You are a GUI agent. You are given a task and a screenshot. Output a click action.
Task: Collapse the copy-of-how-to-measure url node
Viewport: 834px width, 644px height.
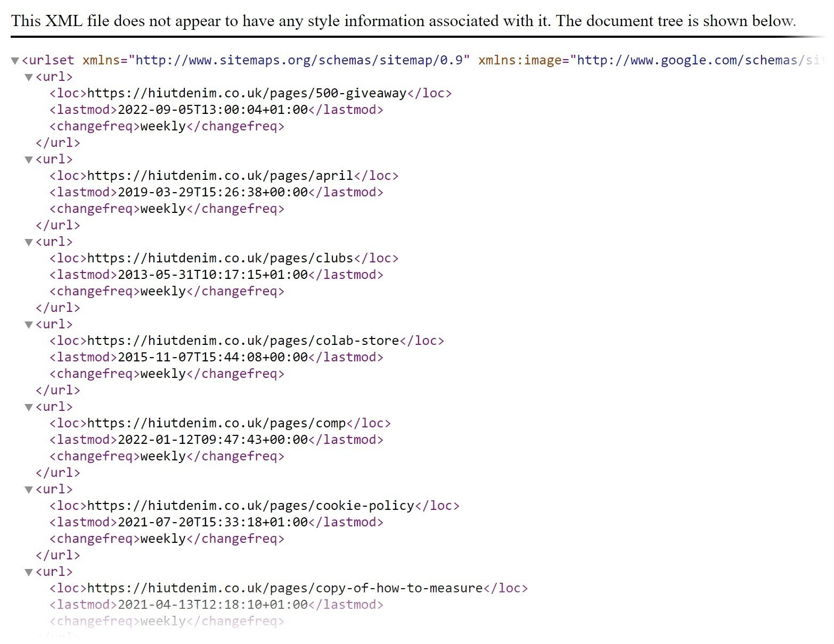[28, 572]
